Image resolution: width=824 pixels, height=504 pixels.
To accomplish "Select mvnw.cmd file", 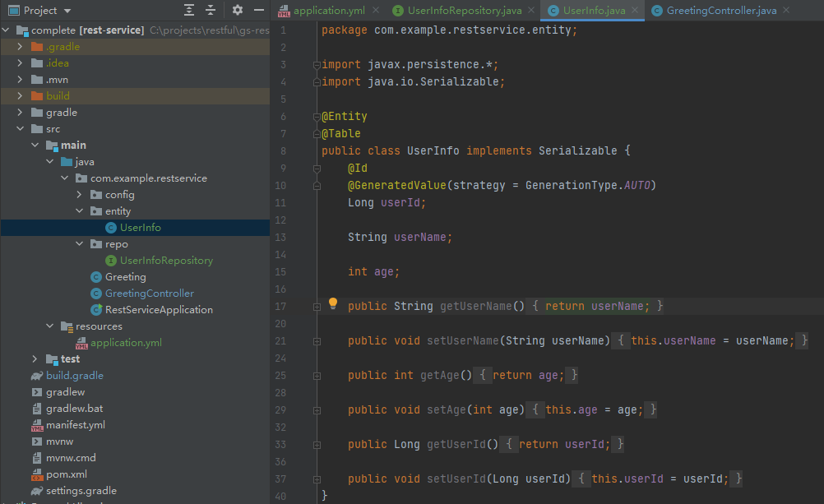I will click(x=71, y=458).
